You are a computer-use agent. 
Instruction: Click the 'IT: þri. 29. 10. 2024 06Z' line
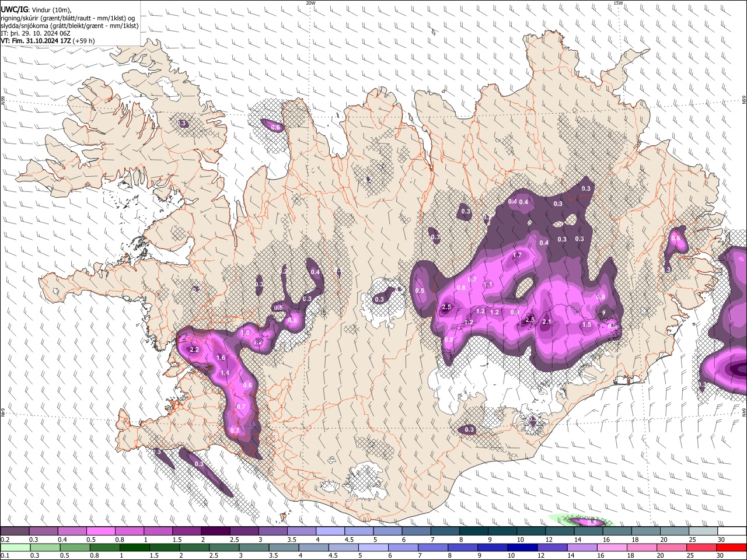[36, 33]
